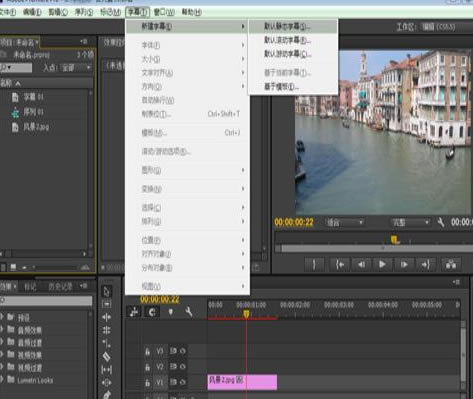Toggle sync lock on track V3
473x399 pixels.
[x=173, y=351]
